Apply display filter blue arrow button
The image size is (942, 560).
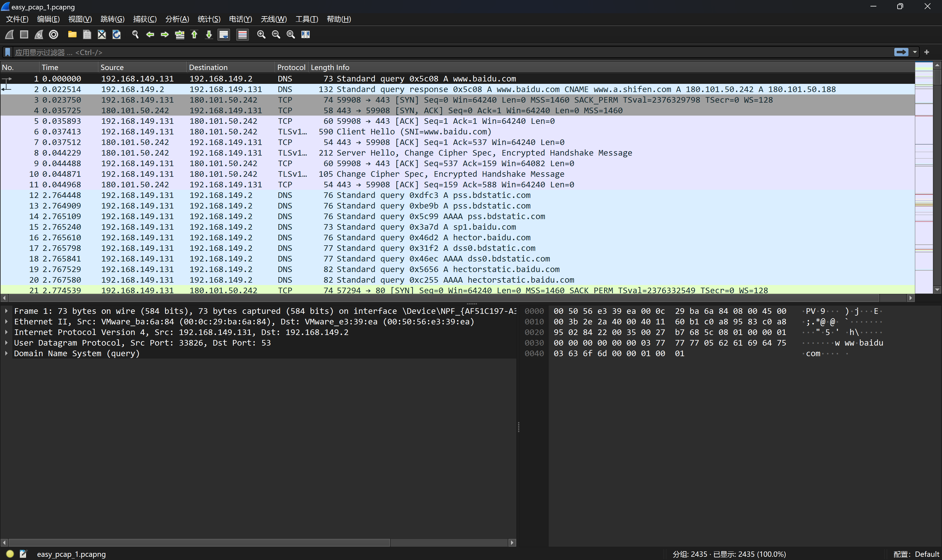click(901, 52)
